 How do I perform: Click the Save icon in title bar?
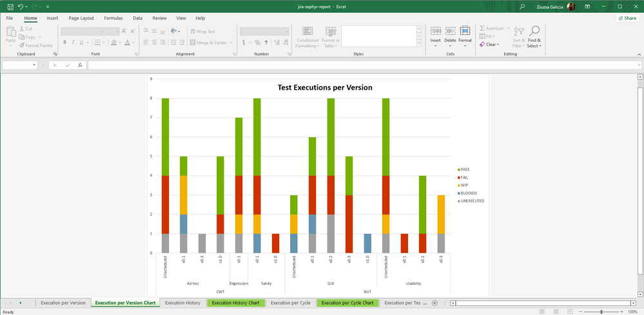click(x=10, y=6)
